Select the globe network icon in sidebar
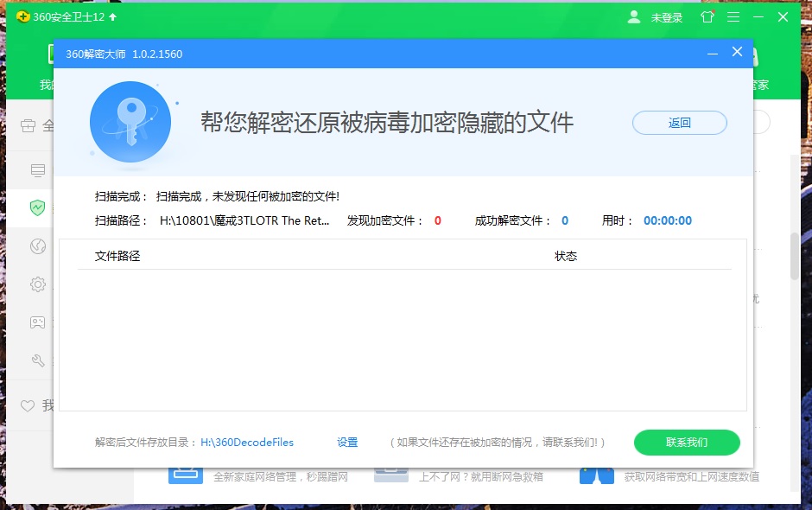 [38, 246]
